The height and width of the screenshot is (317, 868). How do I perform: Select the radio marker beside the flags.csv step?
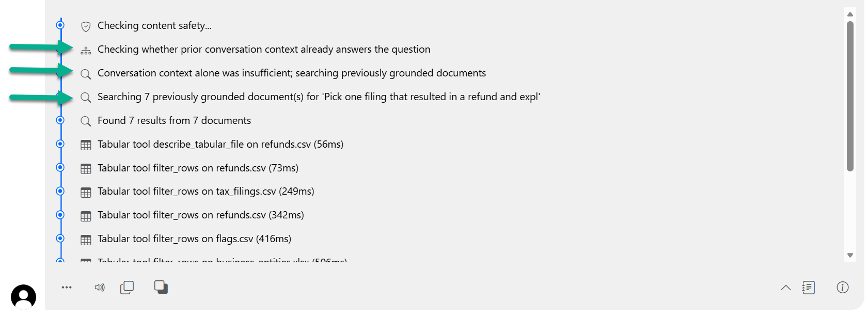[60, 239]
